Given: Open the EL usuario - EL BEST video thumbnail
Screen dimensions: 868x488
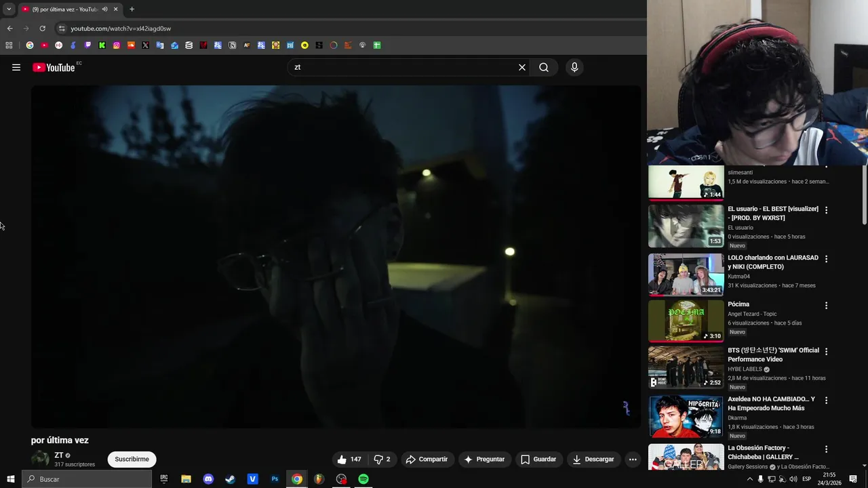Looking at the screenshot, I should [686, 226].
